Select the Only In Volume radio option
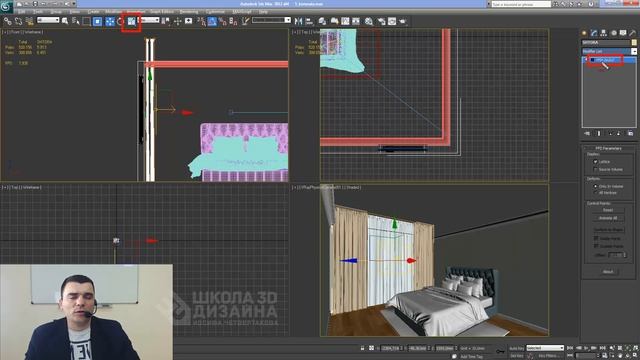 [595, 186]
